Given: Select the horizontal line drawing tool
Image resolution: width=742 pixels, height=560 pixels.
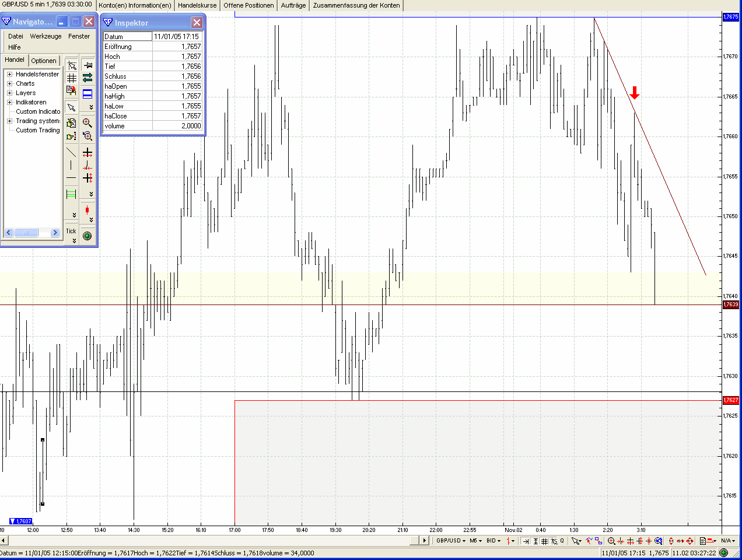Looking at the screenshot, I should coord(71,178).
